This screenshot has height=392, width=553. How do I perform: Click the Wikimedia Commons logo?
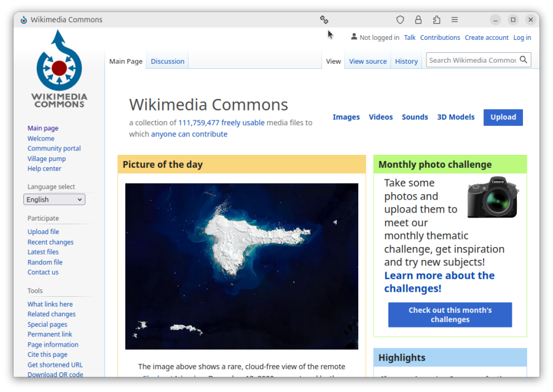point(59,69)
